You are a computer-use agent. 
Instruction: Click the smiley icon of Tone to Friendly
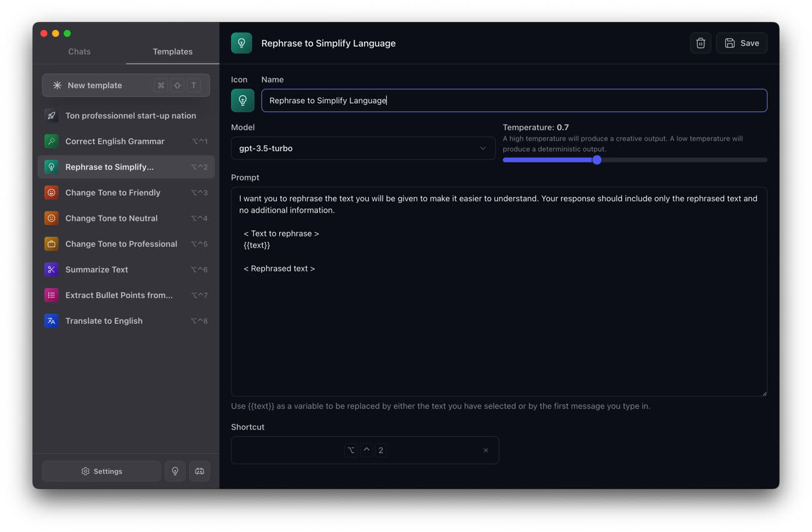(x=51, y=193)
